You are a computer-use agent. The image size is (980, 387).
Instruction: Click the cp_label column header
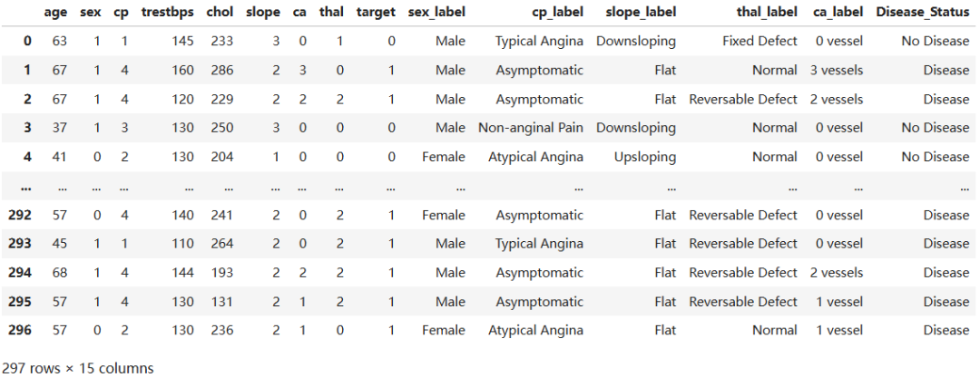(558, 13)
